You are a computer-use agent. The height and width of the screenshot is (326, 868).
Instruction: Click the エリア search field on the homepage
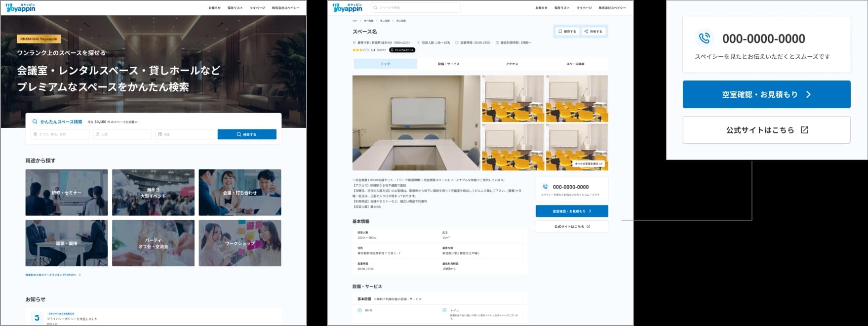tap(60, 134)
